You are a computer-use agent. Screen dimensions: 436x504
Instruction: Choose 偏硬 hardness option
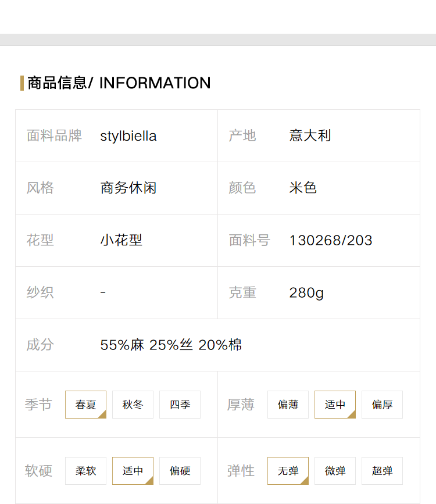180,470
